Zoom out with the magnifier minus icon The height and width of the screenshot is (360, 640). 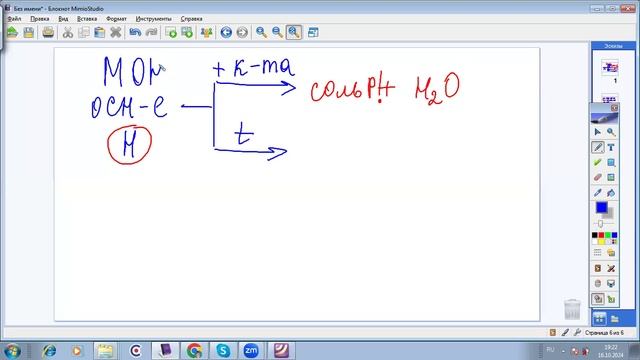[x=278, y=32]
